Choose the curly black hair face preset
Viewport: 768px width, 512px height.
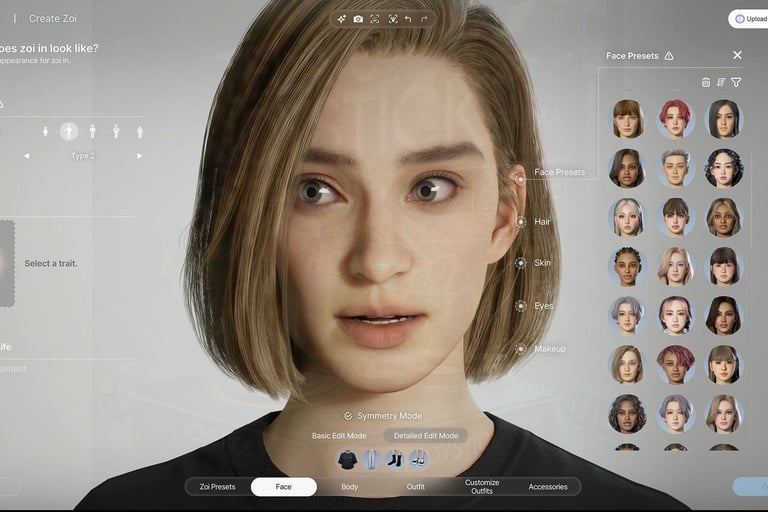click(724, 169)
